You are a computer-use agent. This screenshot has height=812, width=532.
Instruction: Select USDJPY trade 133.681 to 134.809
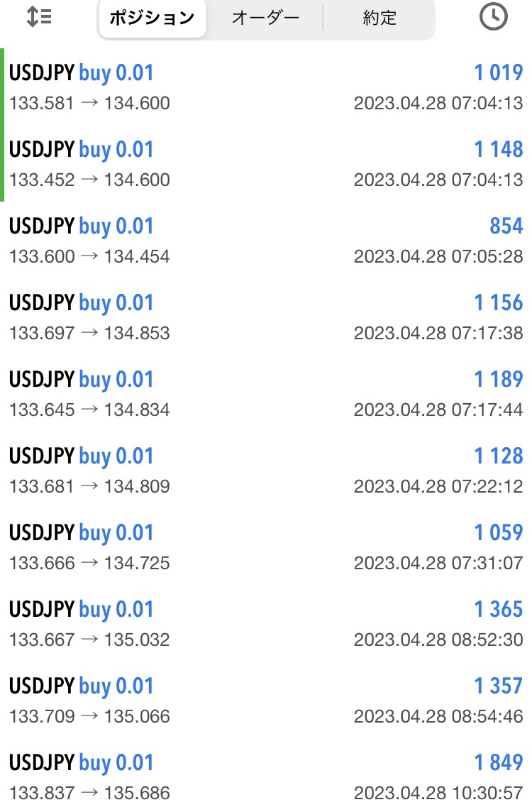click(x=266, y=470)
